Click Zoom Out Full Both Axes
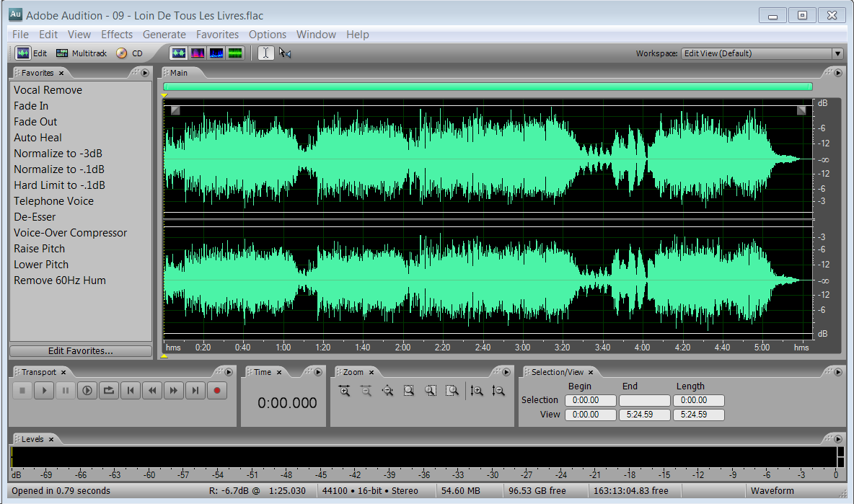 [x=387, y=391]
